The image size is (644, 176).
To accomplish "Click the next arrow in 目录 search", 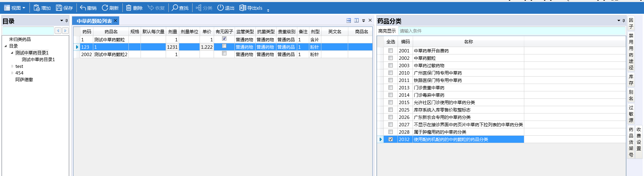I will (65, 31).
